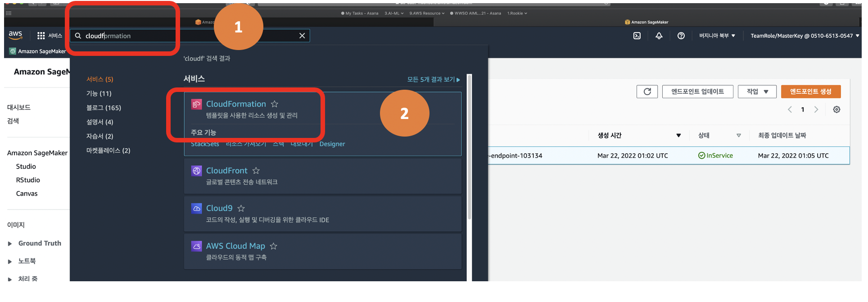Click the CloudFormation service icon

coord(196,104)
